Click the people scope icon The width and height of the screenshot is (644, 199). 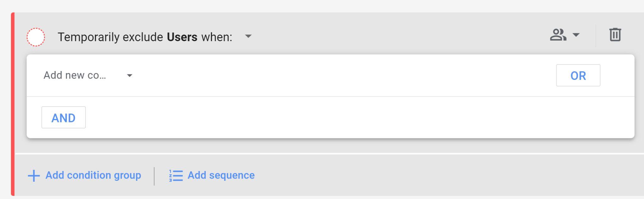click(x=558, y=35)
